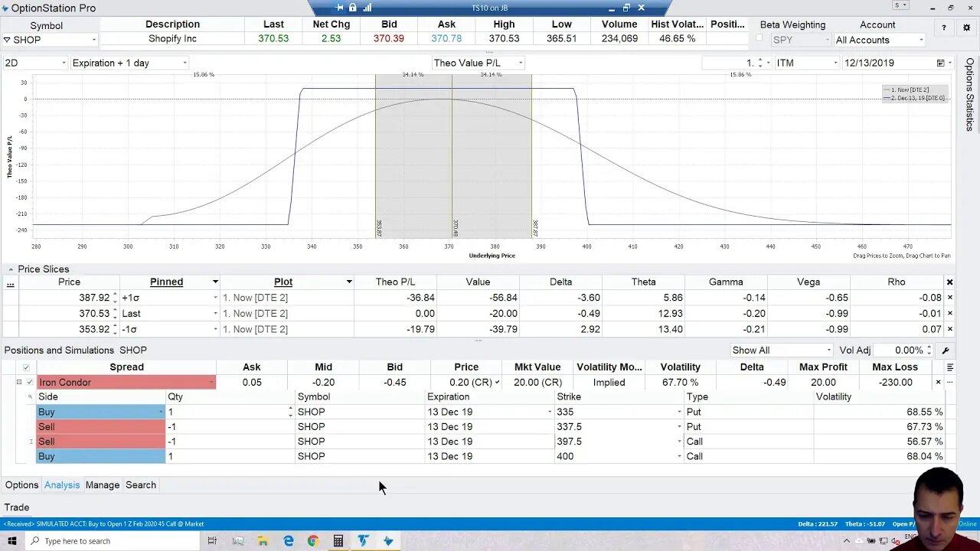Click the wrench settings icon beside Vol Adj
Viewport: 980px width, 551px height.
(x=946, y=350)
